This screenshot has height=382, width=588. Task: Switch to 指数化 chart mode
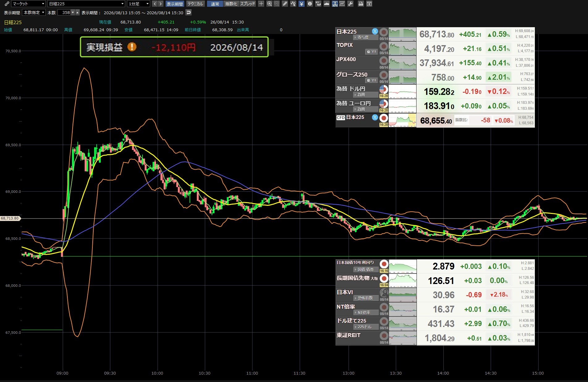(231, 4)
